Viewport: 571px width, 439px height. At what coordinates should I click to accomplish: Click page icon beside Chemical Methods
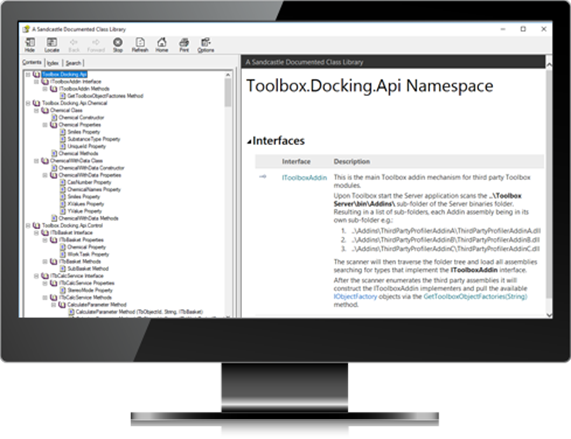pos(54,153)
